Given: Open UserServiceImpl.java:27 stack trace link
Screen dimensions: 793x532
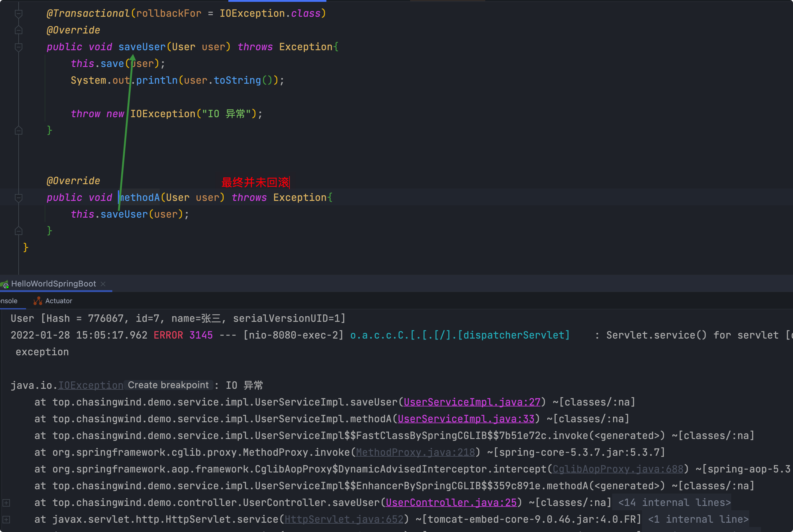Looking at the screenshot, I should tap(472, 402).
